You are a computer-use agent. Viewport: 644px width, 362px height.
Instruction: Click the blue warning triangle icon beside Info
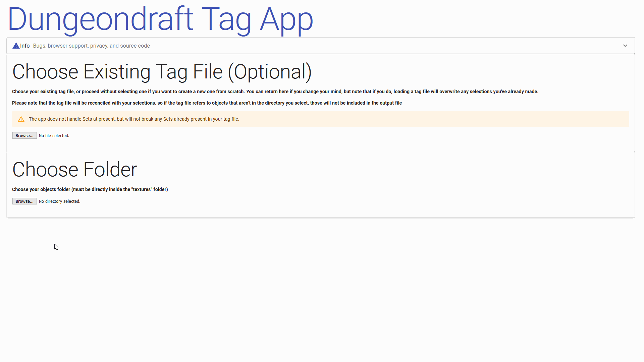pyautogui.click(x=16, y=46)
